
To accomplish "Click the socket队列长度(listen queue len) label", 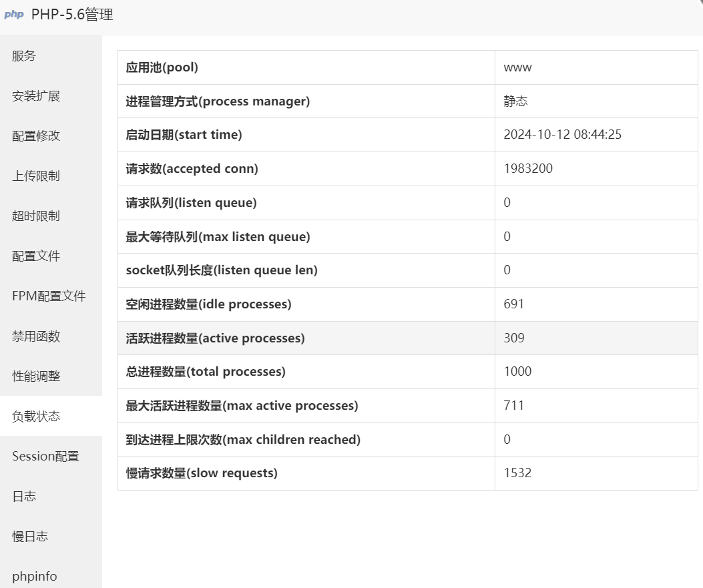I will [x=222, y=270].
